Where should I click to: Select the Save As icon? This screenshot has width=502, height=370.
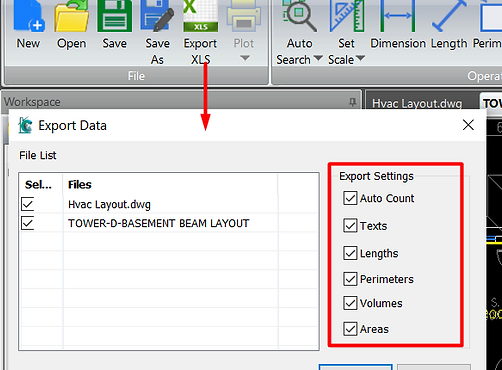pyautogui.click(x=157, y=16)
